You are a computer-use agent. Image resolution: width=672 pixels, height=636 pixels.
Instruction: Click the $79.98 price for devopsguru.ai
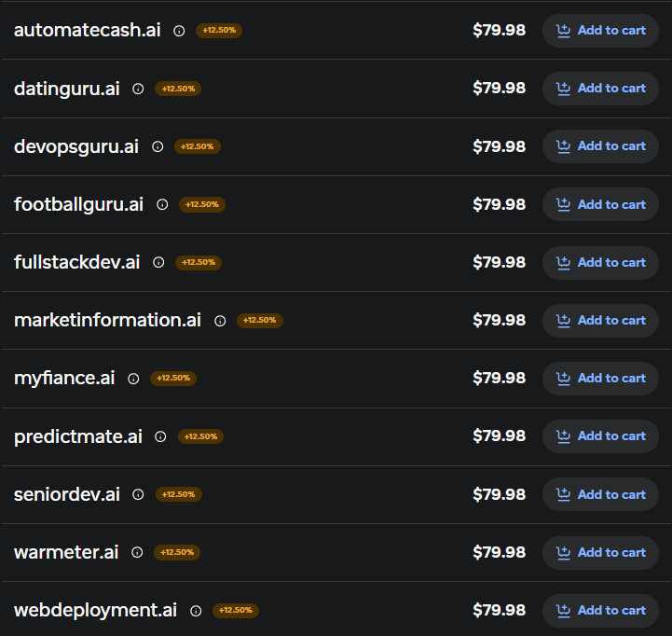(x=500, y=146)
